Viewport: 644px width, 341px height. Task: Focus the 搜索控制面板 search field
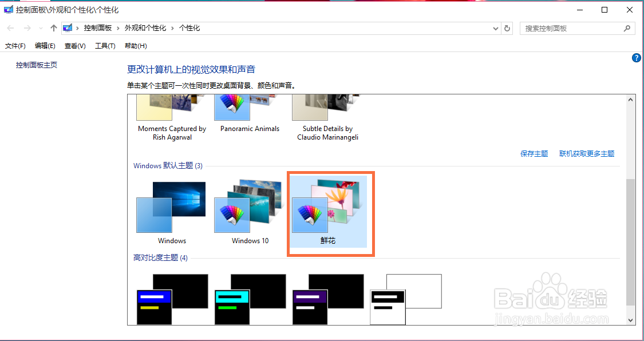[576, 28]
